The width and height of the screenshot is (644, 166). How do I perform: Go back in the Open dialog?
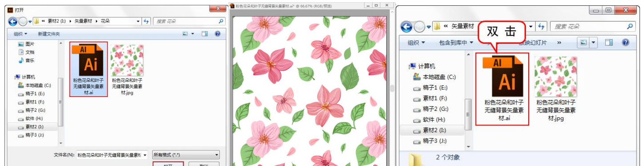12,21
